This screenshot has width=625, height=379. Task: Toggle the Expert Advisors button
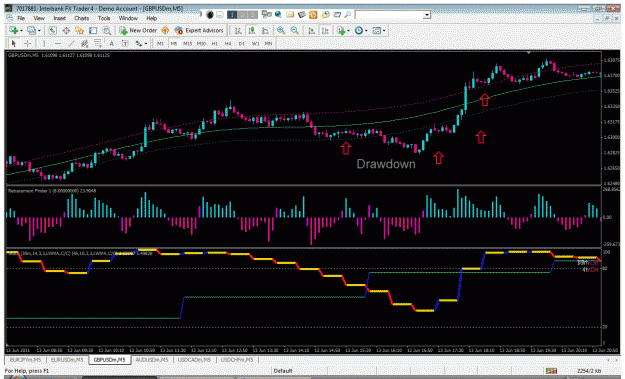(199, 30)
